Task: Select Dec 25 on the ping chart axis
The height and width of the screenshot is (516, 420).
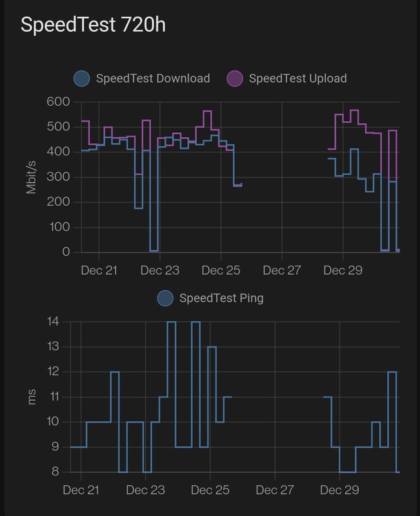Action: tap(210, 490)
